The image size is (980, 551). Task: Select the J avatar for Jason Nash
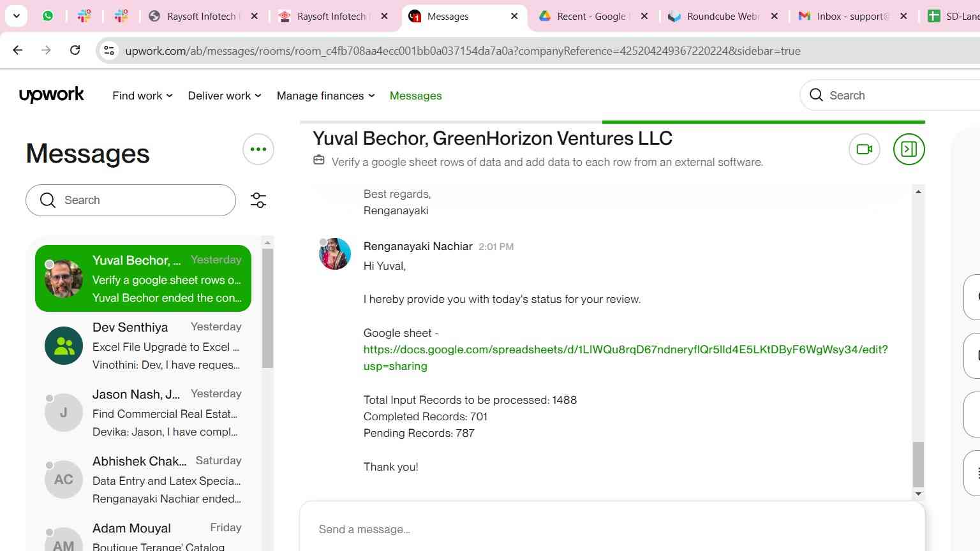click(x=64, y=413)
